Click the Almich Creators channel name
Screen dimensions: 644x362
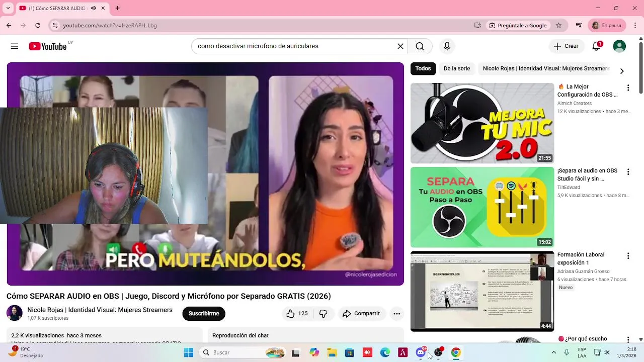tap(575, 103)
